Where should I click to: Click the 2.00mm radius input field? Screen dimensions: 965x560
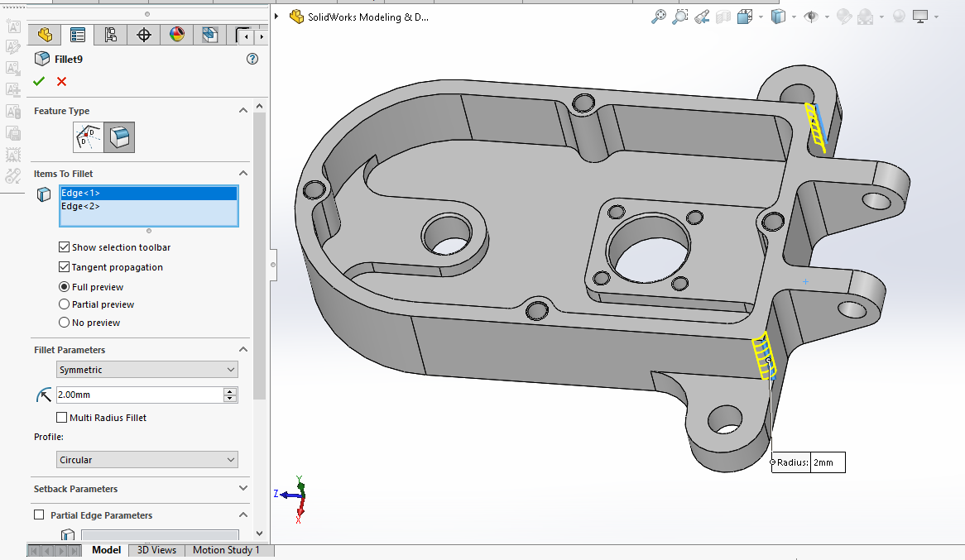coord(139,395)
